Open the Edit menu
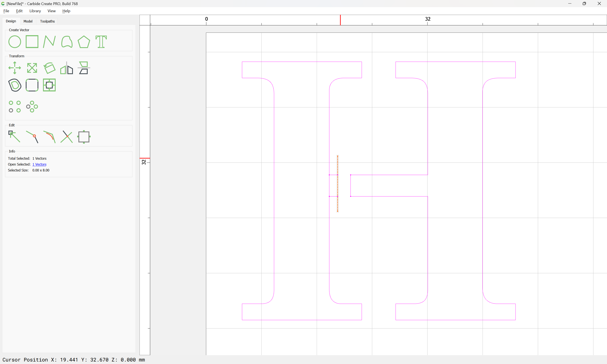Screen dimensions: 607x364 point(19,11)
